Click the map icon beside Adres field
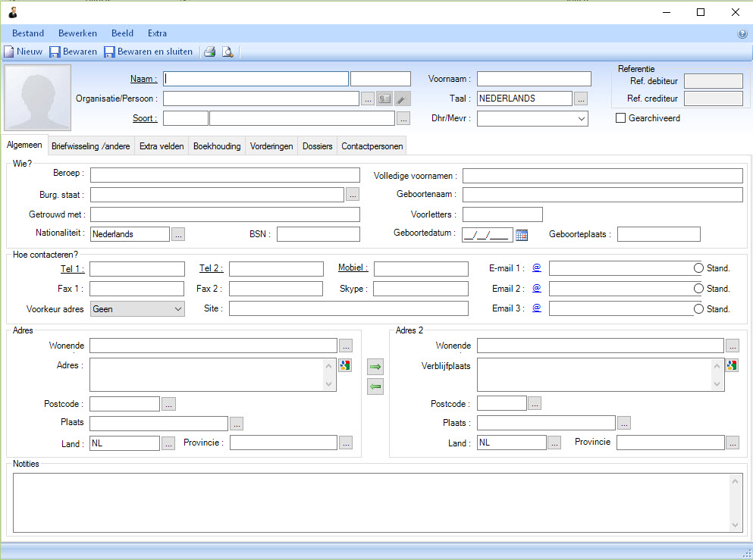Image resolution: width=753 pixels, height=560 pixels. click(x=345, y=366)
